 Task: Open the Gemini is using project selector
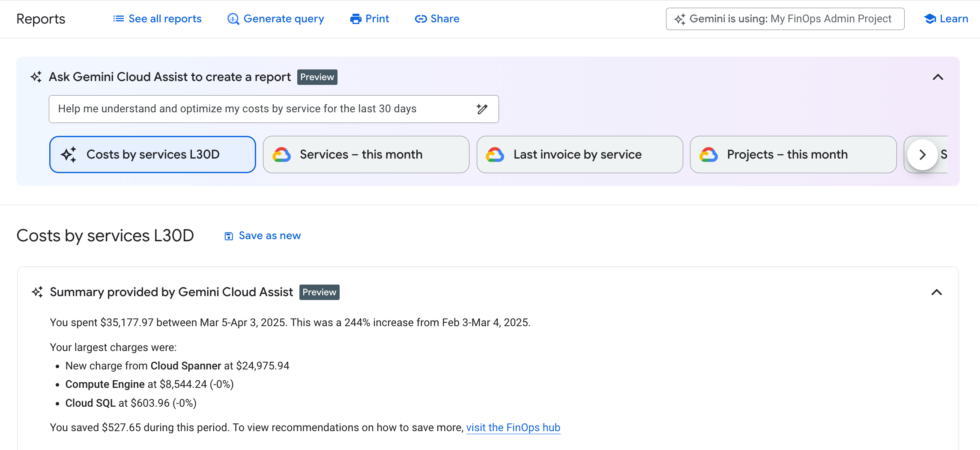click(x=785, y=18)
